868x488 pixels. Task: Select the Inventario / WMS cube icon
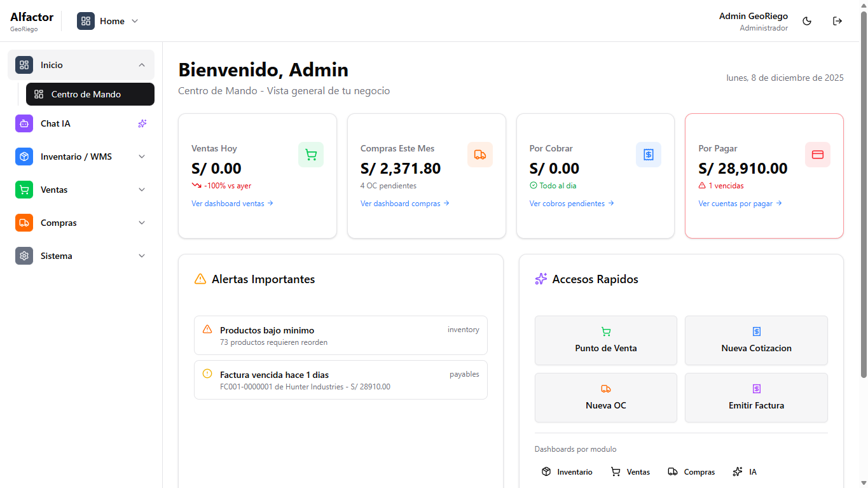pyautogui.click(x=24, y=156)
